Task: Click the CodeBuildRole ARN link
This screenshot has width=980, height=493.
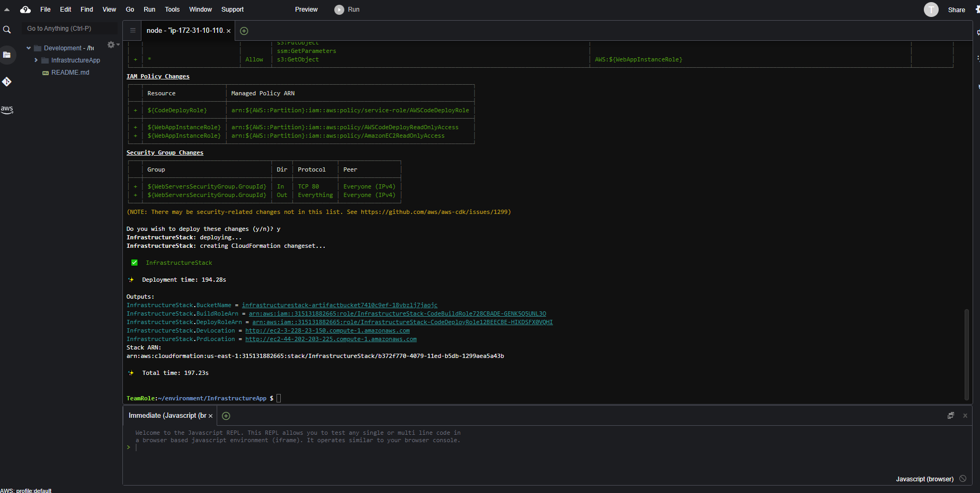Action: pyautogui.click(x=397, y=313)
